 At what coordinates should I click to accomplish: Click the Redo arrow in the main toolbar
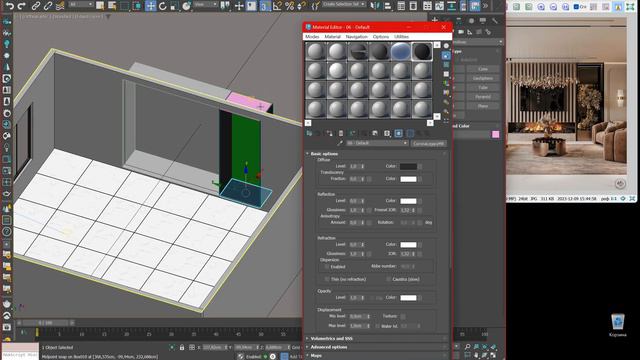point(22,6)
